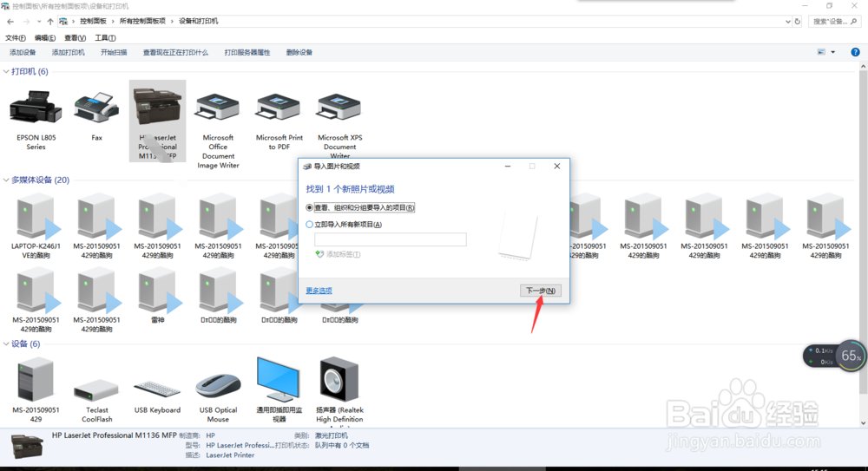Select the Fax device icon
The image size is (868, 471).
[96, 107]
